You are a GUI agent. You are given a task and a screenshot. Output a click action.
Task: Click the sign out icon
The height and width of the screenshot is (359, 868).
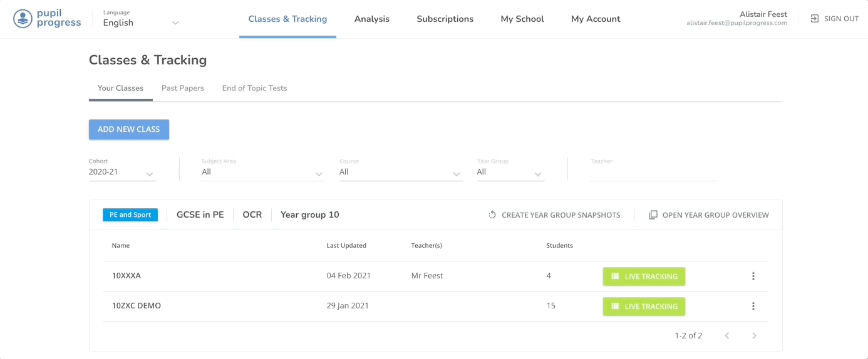click(814, 19)
